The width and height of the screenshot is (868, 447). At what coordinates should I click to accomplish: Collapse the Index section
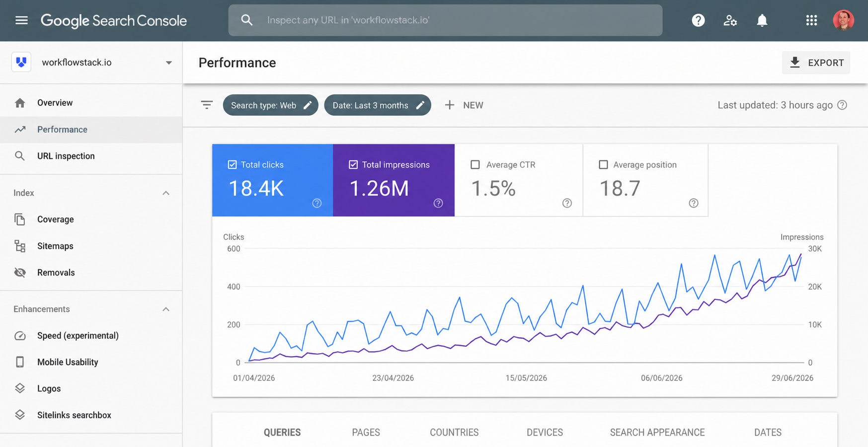[x=166, y=193]
